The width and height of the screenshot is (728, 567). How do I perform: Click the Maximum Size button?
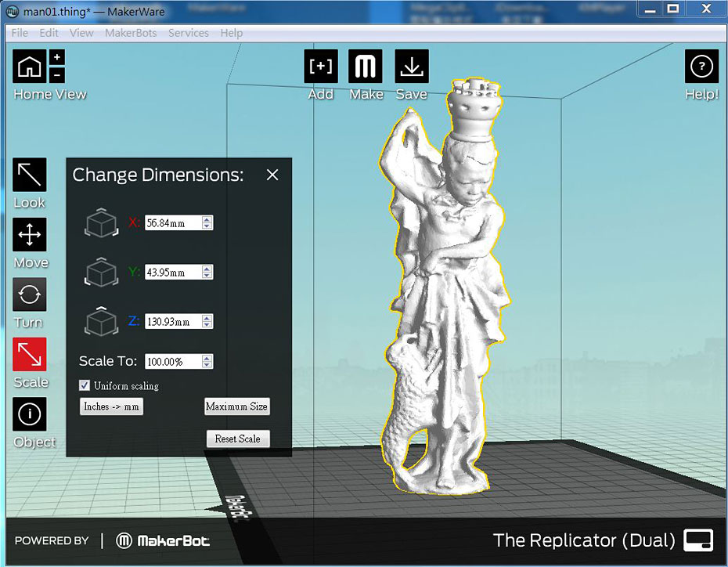pyautogui.click(x=236, y=406)
